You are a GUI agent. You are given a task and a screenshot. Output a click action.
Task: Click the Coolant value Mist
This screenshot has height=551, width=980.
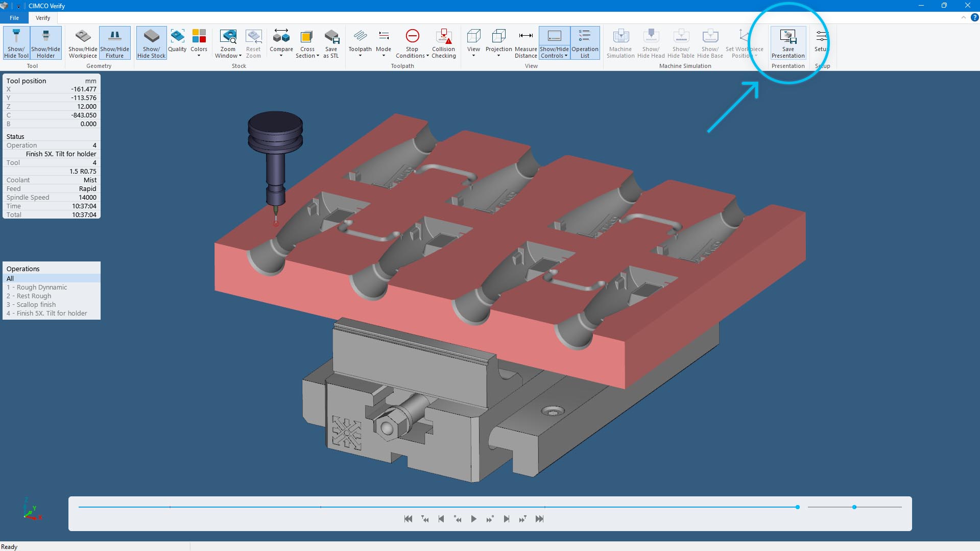coord(90,180)
